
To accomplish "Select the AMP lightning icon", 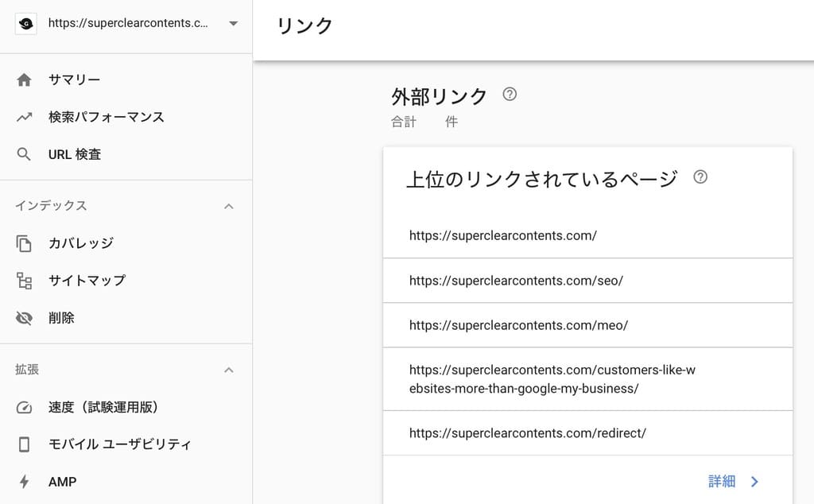I will point(24,481).
